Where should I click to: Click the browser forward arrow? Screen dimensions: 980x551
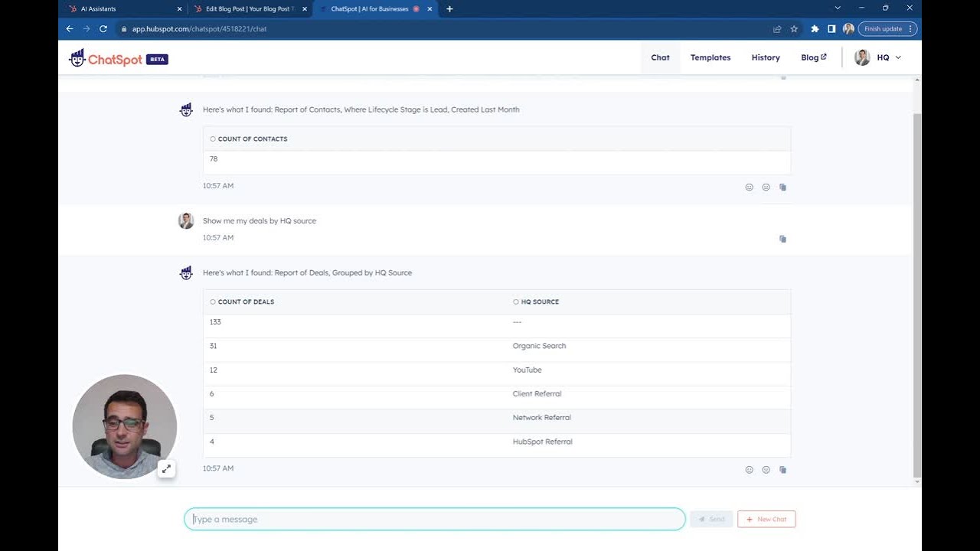pos(87,29)
